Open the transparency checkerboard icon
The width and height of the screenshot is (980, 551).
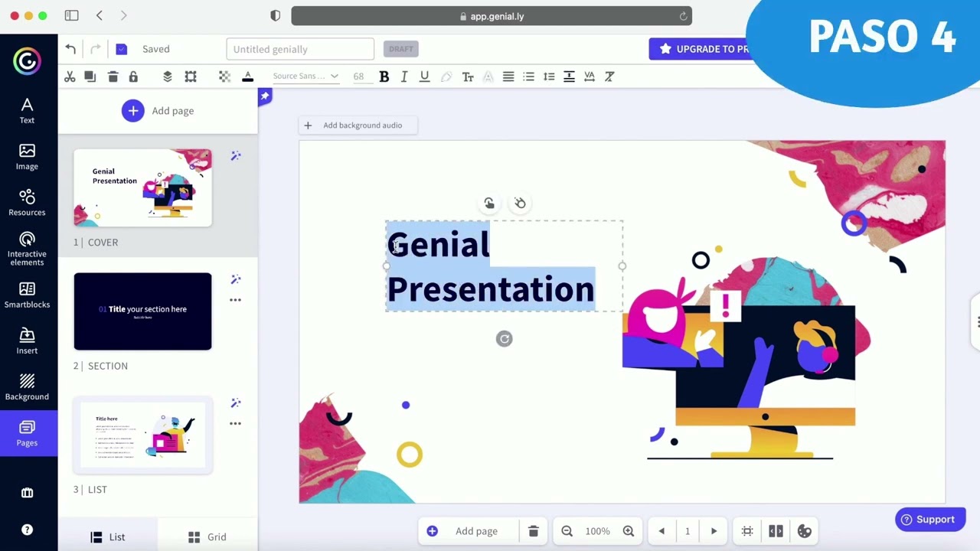click(224, 77)
